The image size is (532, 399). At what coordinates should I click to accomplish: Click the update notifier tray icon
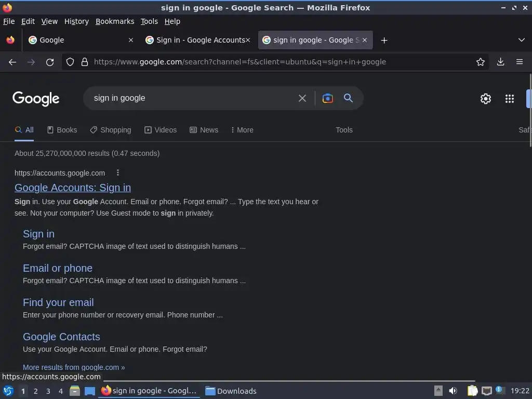[500, 390]
